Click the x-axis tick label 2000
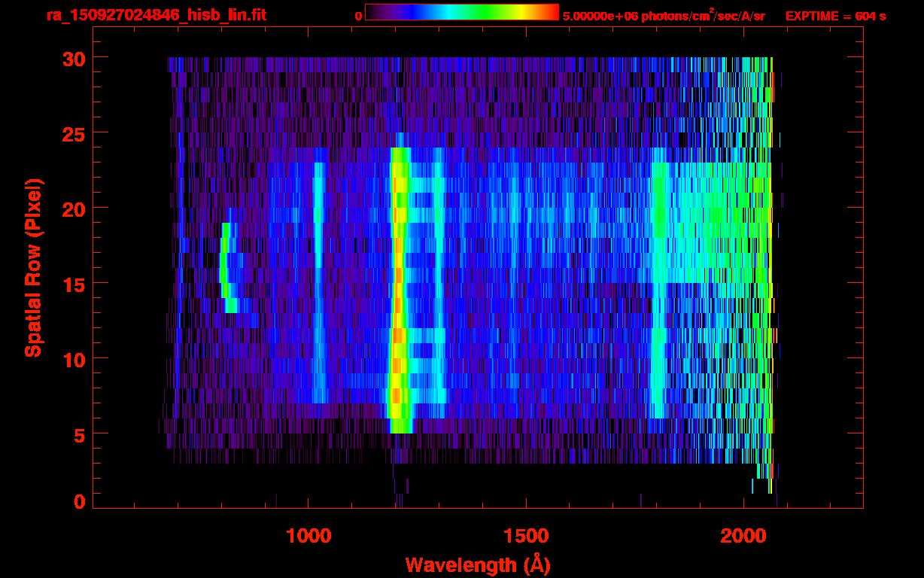 (743, 536)
